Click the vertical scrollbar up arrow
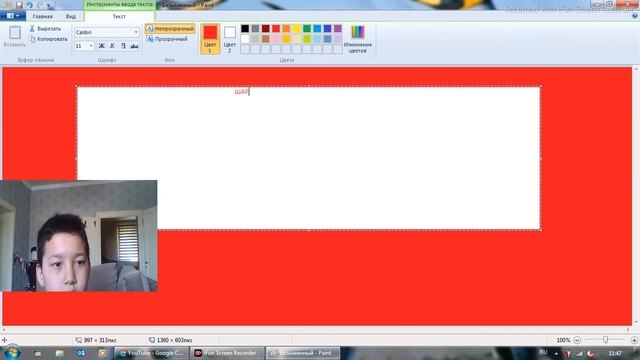This screenshot has height=360, width=640. tap(636, 70)
